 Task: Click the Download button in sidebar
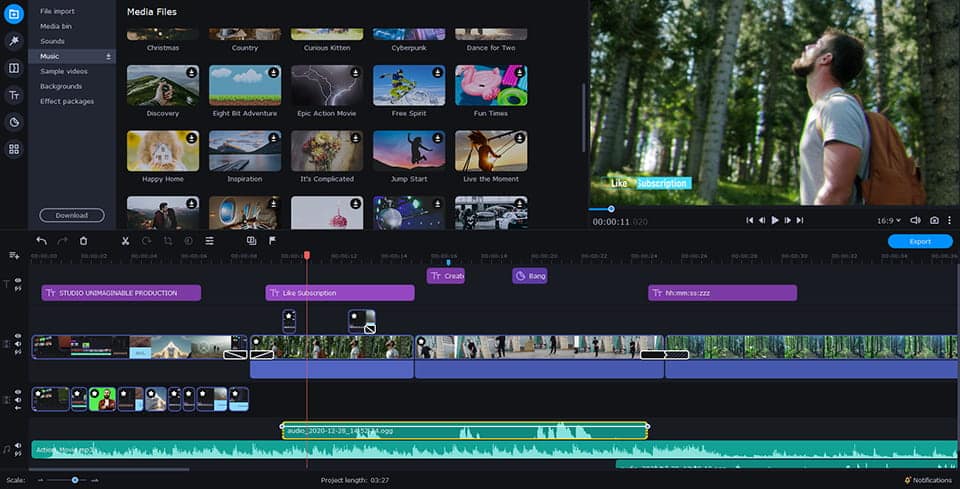[72, 215]
